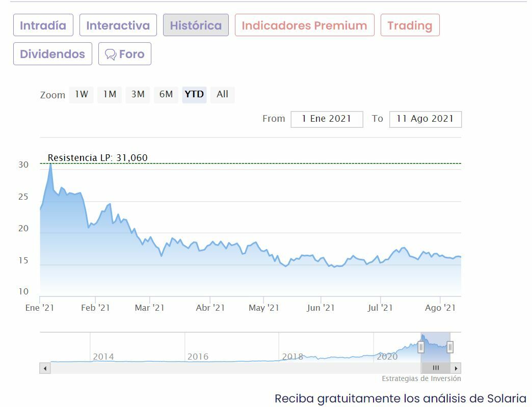Set zoom range to 1W
Image resolution: width=532 pixels, height=407 pixels.
(82, 94)
